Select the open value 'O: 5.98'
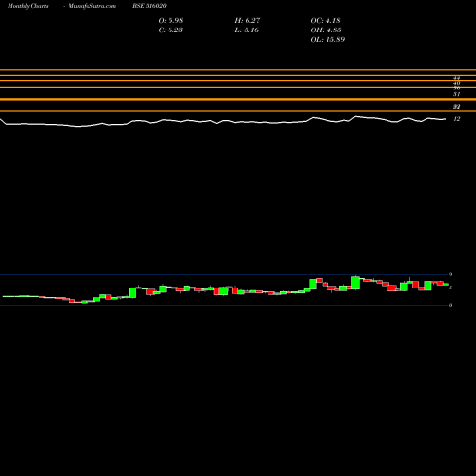 [x=170, y=21]
